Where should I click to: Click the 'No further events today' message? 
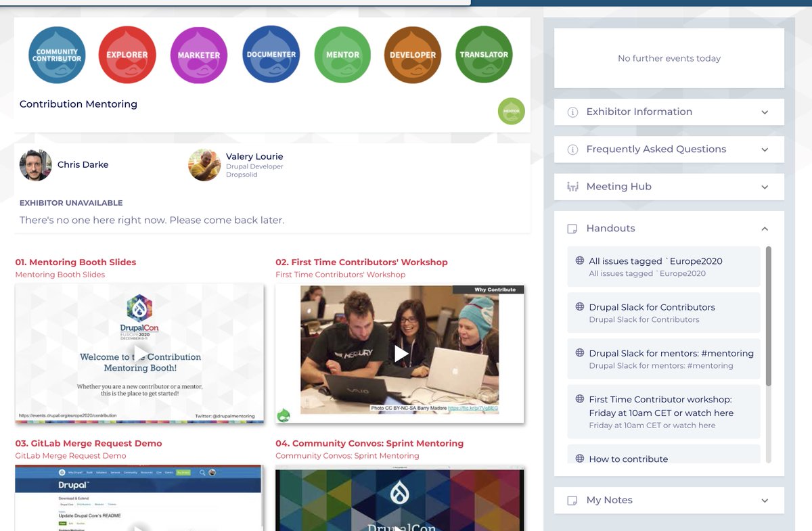tap(669, 58)
